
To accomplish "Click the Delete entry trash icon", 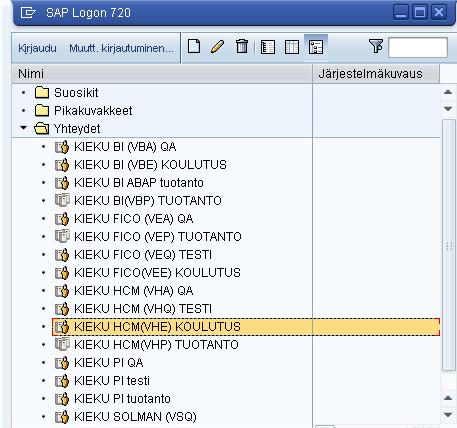I will click(242, 46).
